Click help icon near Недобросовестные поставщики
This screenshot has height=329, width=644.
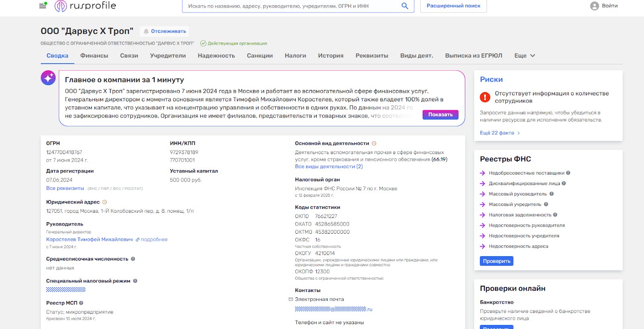568,173
